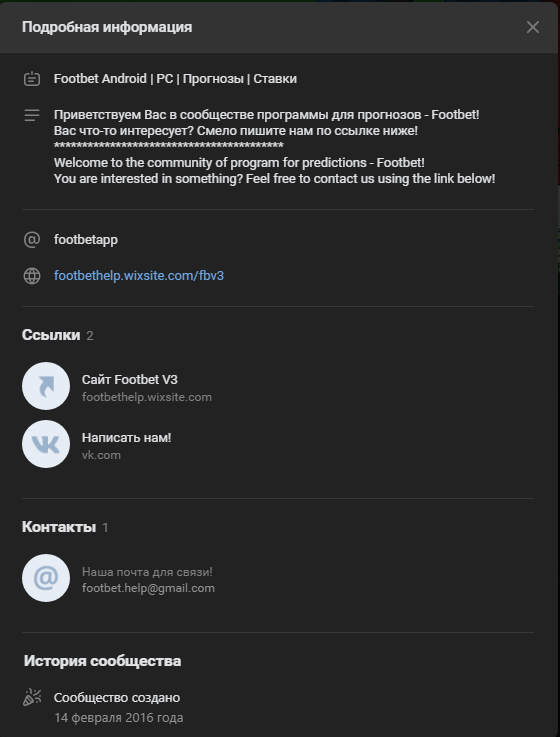
Task: Open the Написать нам! link
Action: 126,438
